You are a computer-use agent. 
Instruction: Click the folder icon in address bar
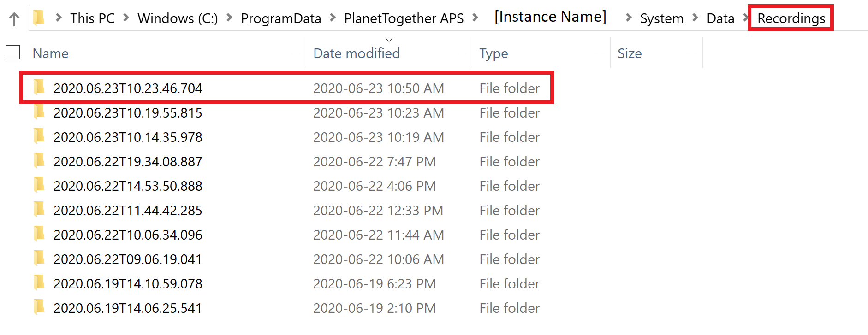39,18
